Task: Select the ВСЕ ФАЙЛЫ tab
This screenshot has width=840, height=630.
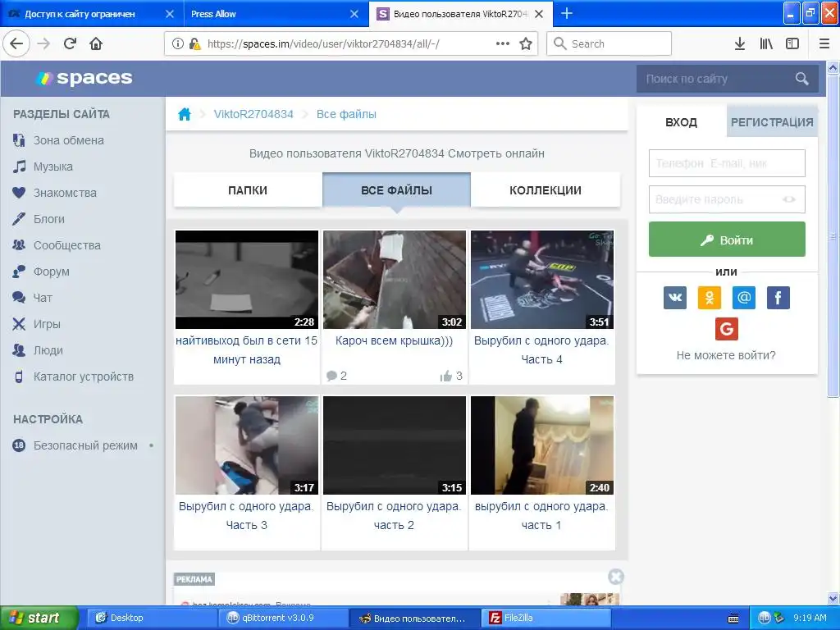Action: coord(396,190)
